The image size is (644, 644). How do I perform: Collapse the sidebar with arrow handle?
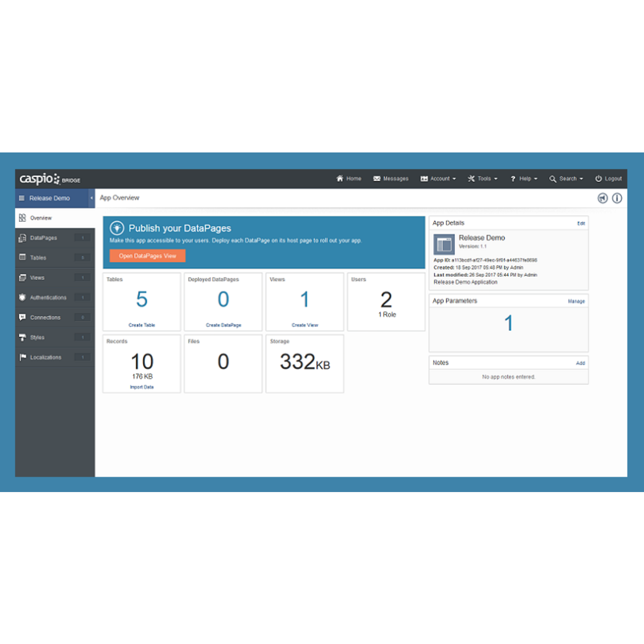[92, 198]
